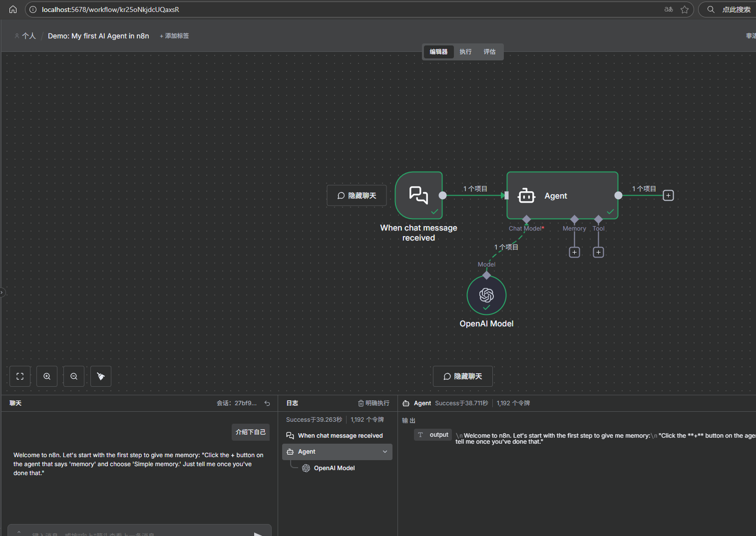The height and width of the screenshot is (536, 756).
Task: Collapse the Agent entry chevron in logs
Action: (385, 452)
